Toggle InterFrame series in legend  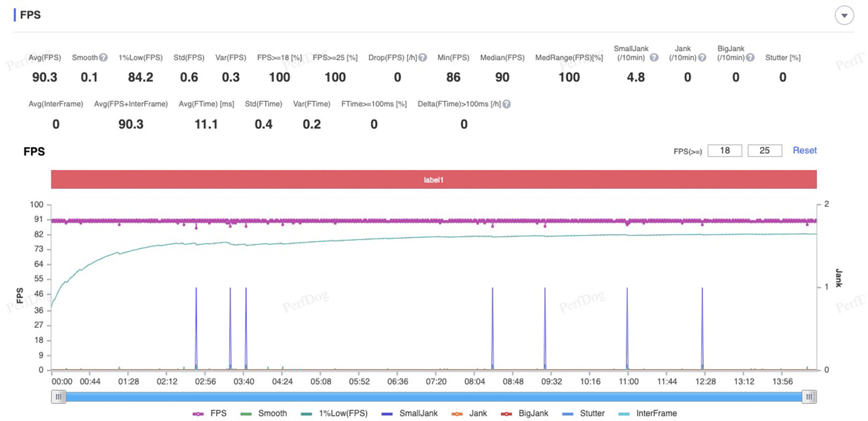(648, 414)
